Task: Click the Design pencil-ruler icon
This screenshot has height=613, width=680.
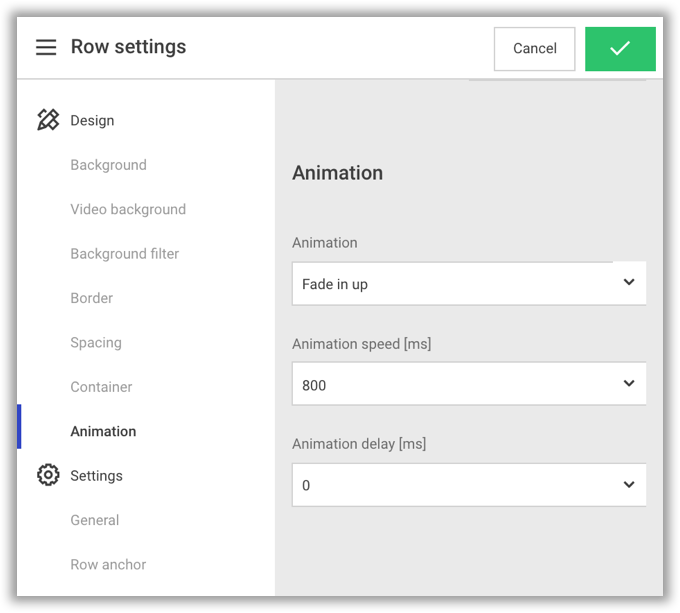Action: pos(48,120)
